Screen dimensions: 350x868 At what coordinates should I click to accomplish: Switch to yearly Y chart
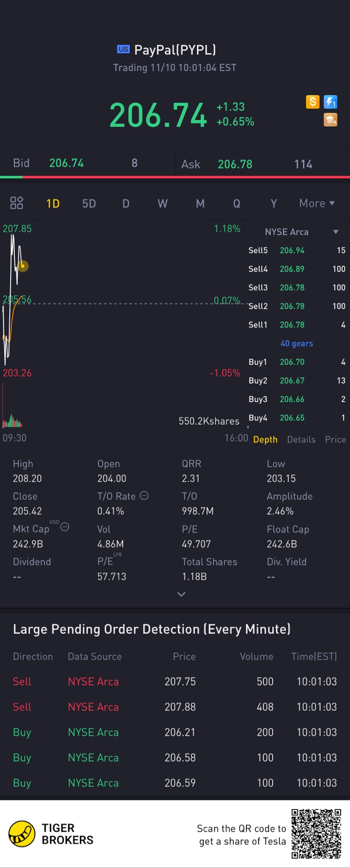tap(274, 203)
